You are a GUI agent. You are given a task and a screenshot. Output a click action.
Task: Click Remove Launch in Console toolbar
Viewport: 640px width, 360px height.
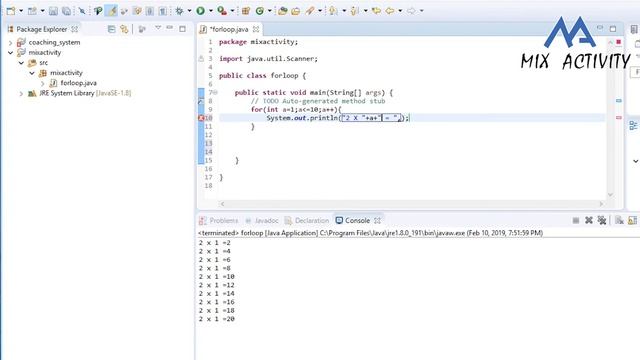(589, 220)
